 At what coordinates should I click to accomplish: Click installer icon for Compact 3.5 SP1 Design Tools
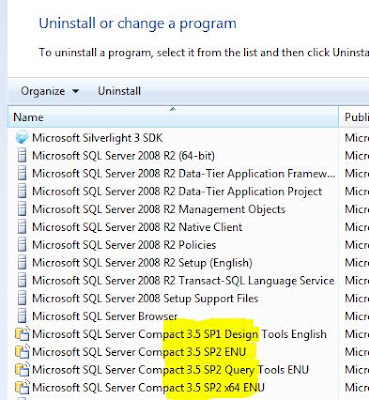click(22, 334)
